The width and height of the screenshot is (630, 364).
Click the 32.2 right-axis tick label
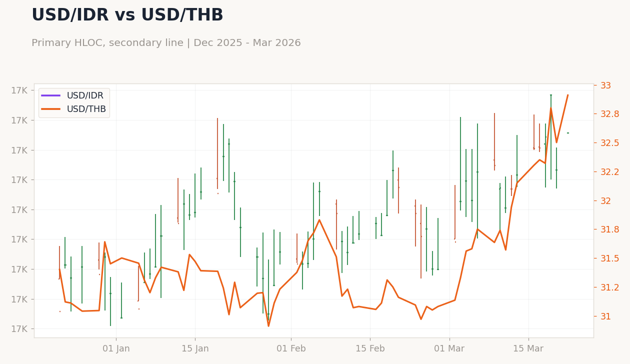609,172
